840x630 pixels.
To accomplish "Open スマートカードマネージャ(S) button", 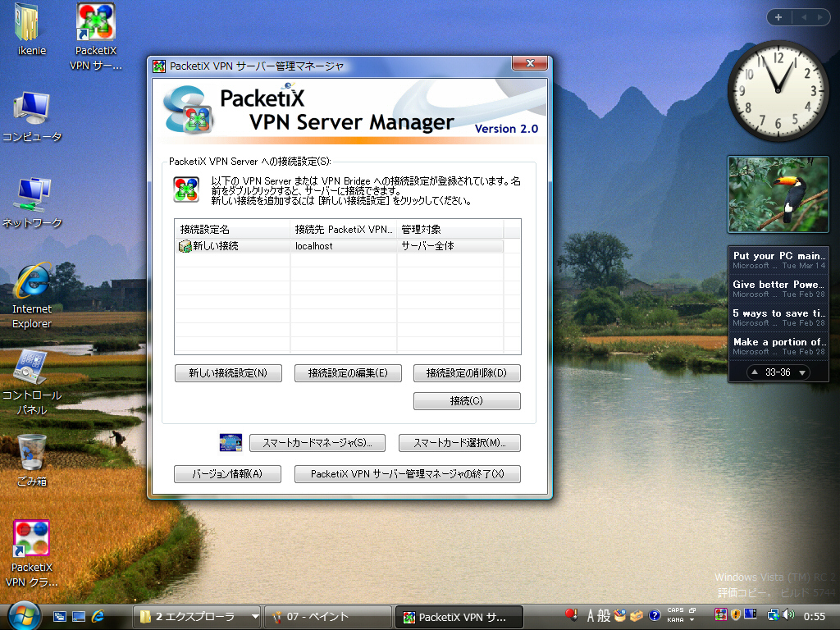I will (317, 443).
